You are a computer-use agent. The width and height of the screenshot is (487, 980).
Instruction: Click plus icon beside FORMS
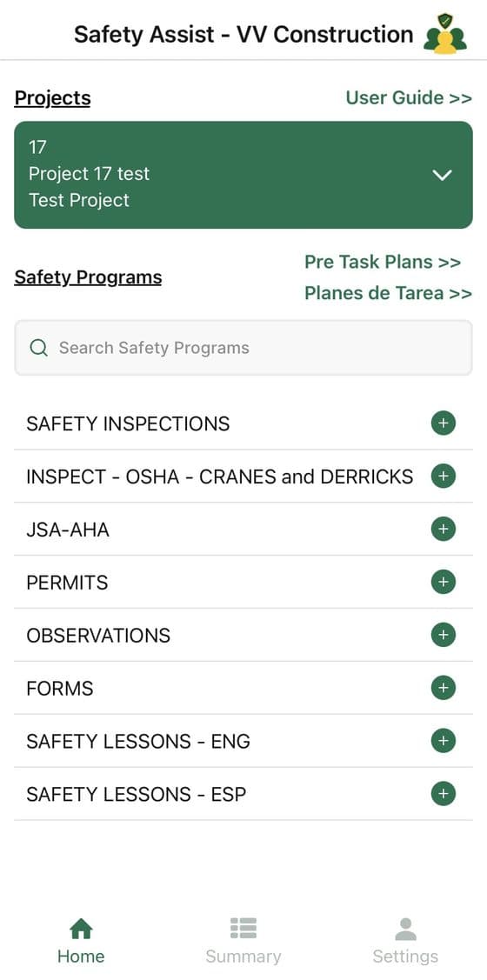[444, 688]
